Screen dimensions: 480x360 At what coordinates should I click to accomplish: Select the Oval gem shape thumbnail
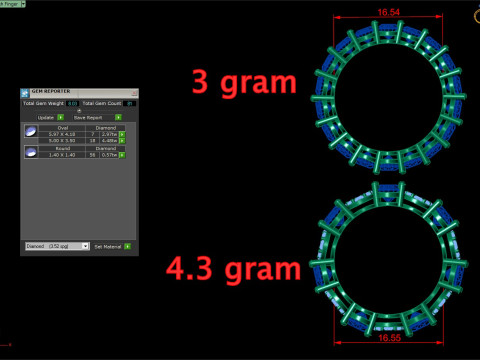pyautogui.click(x=31, y=131)
